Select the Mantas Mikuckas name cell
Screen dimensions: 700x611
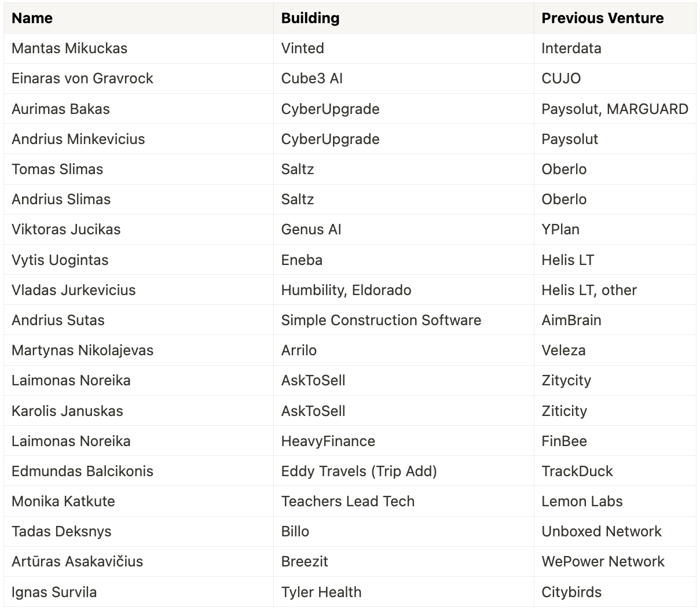138,49
